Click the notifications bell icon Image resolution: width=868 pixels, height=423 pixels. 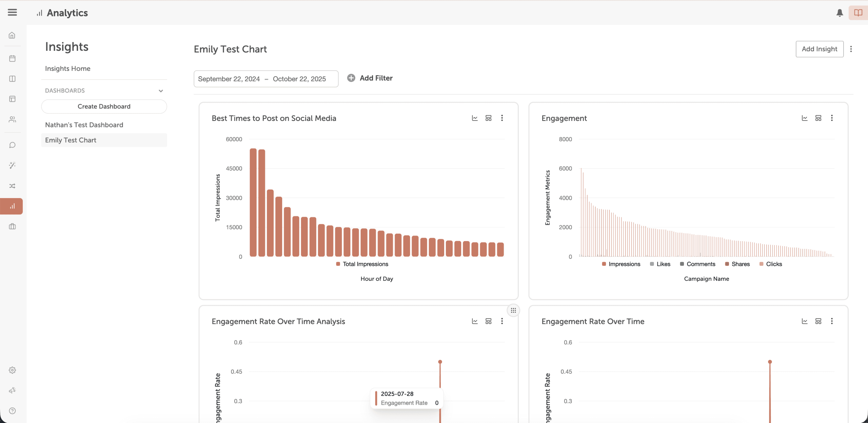click(x=840, y=13)
